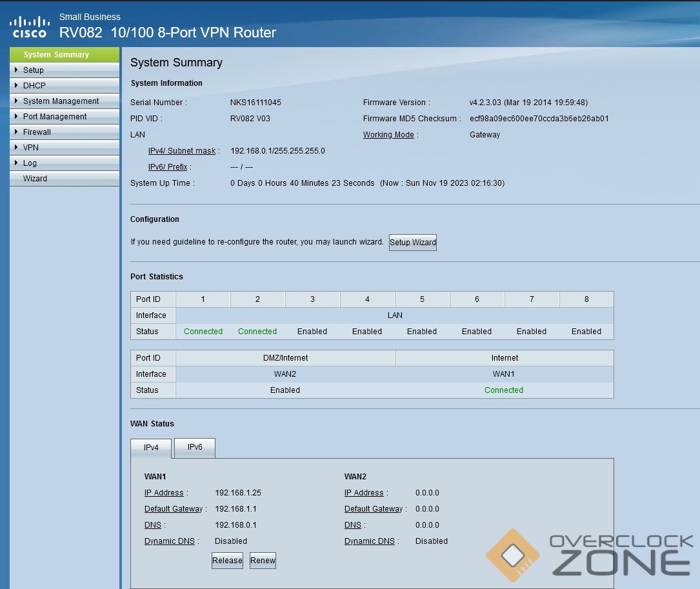
Task: Click the RV082 router title text
Action: pos(167,32)
